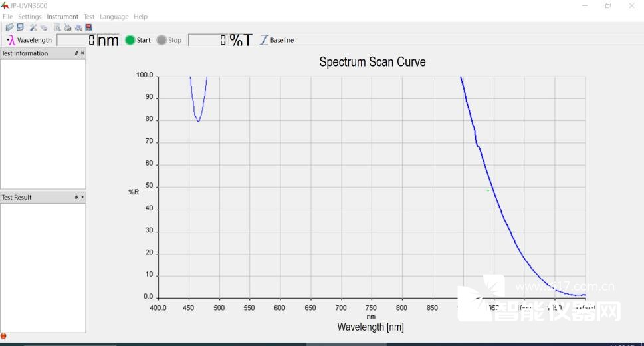Click the 750 x-axis tick label
Image resolution: width=644 pixels, height=346 pixels.
(371, 307)
